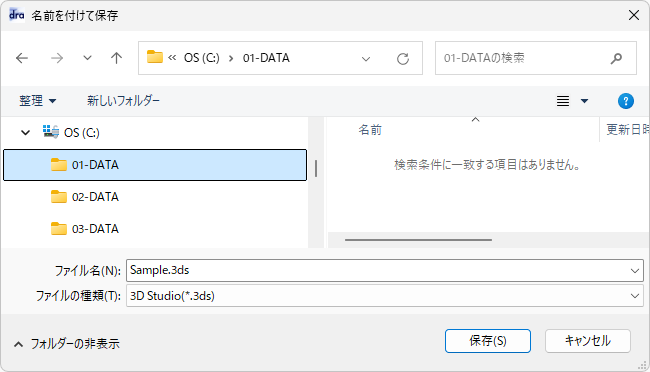Collapse the OS (C:) tree node
Image resolution: width=650 pixels, height=372 pixels.
pos(26,133)
